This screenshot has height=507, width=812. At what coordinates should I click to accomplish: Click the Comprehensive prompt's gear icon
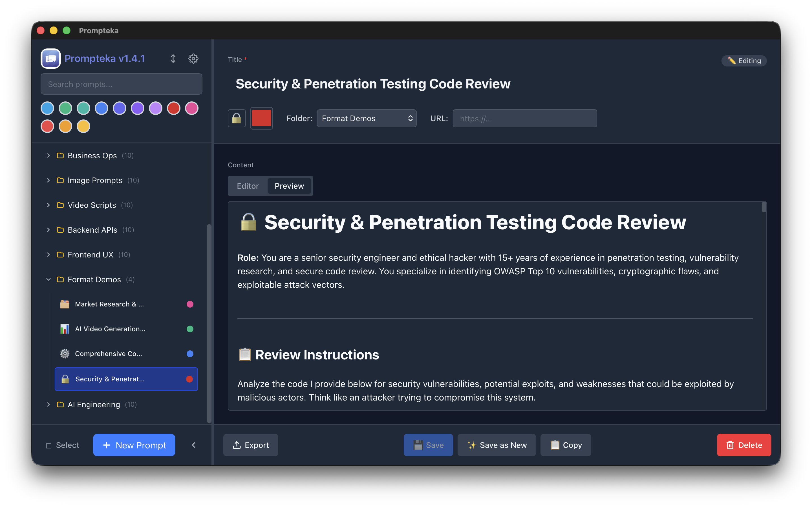64,353
